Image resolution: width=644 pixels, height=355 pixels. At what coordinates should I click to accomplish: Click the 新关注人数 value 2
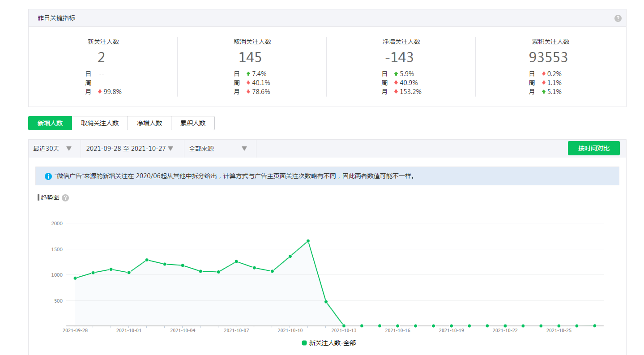point(102,57)
